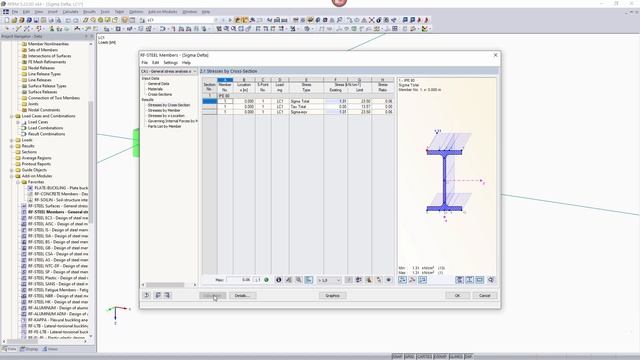Select RF-ALUMINUM ADM module entry
The width and height of the screenshot is (640, 360).
click(x=54, y=314)
